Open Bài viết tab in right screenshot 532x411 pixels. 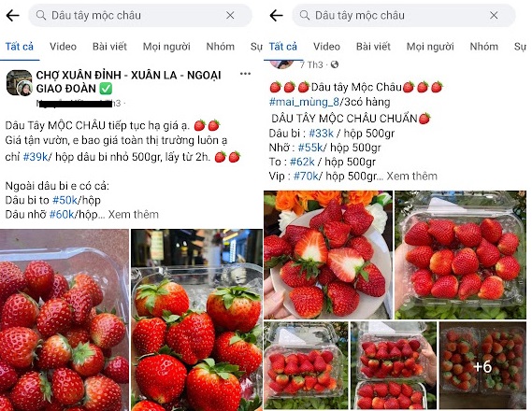(374, 47)
